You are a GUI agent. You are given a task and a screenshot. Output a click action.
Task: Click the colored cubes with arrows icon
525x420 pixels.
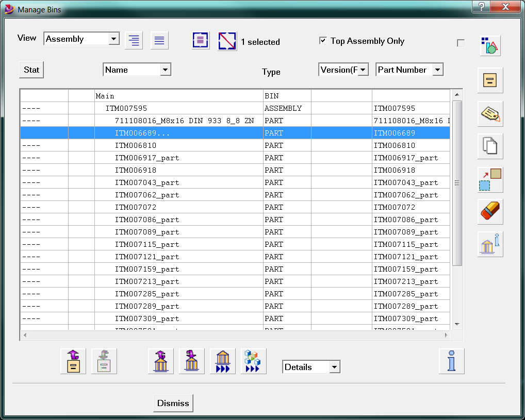tap(253, 361)
